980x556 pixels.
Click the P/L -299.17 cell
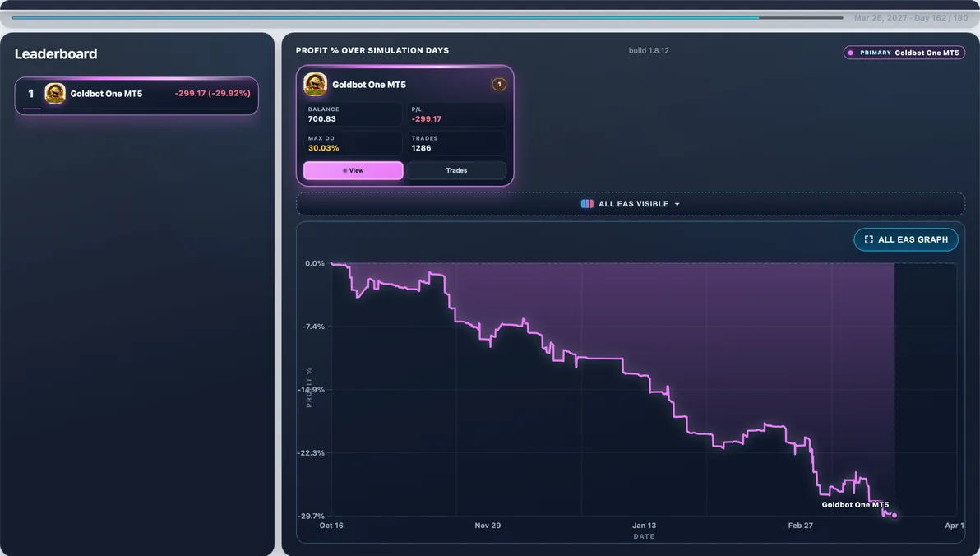coord(457,114)
